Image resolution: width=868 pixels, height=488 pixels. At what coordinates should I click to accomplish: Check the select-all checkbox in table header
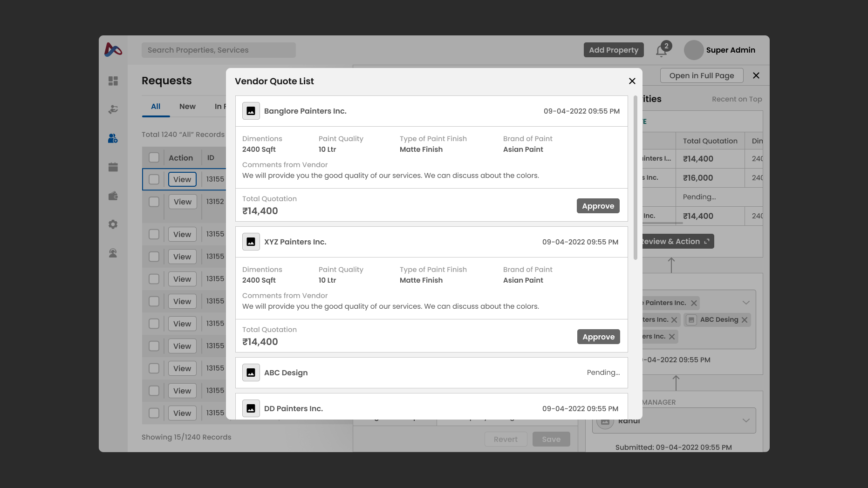coord(154,157)
